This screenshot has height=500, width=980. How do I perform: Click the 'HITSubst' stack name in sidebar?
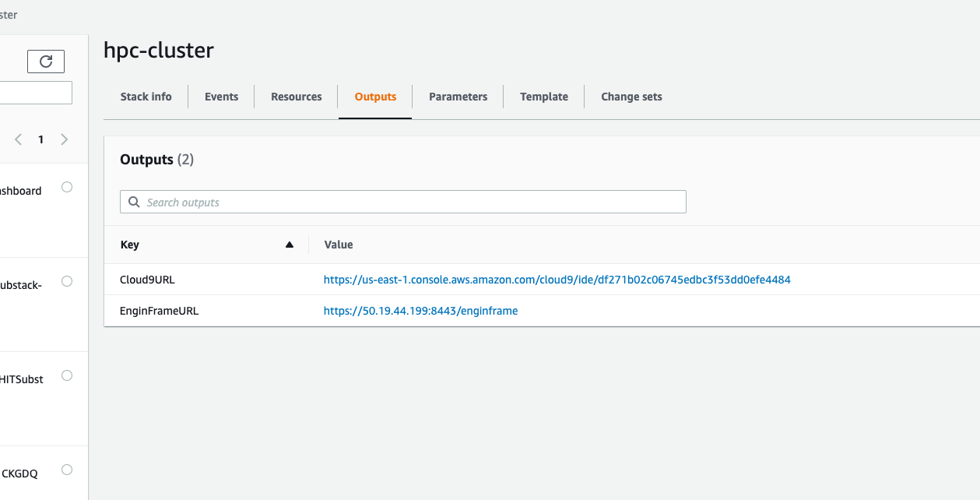21,379
